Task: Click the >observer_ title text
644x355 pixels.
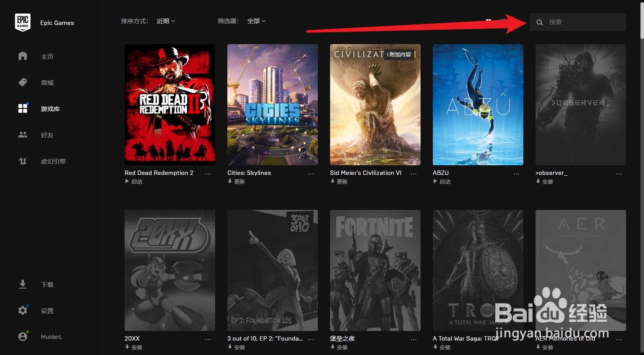Action: (551, 173)
